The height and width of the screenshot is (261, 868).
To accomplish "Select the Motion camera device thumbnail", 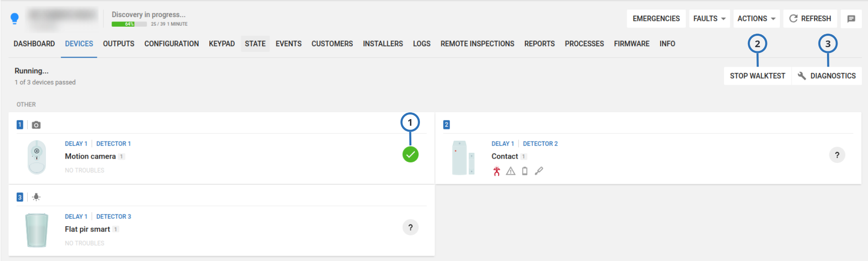I will coord(37,157).
